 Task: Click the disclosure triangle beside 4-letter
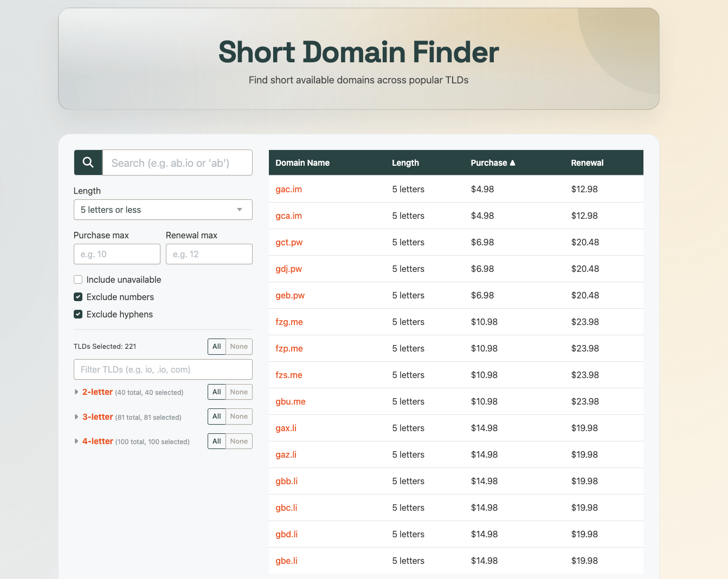pos(76,441)
